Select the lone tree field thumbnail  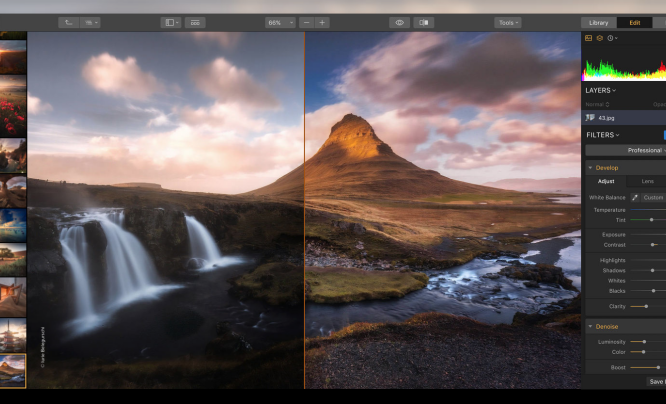click(13, 259)
